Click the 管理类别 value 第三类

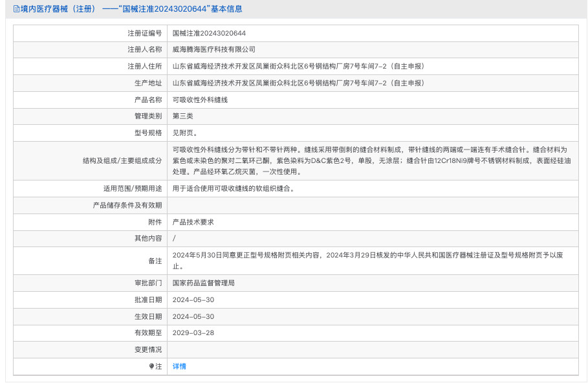click(x=182, y=116)
